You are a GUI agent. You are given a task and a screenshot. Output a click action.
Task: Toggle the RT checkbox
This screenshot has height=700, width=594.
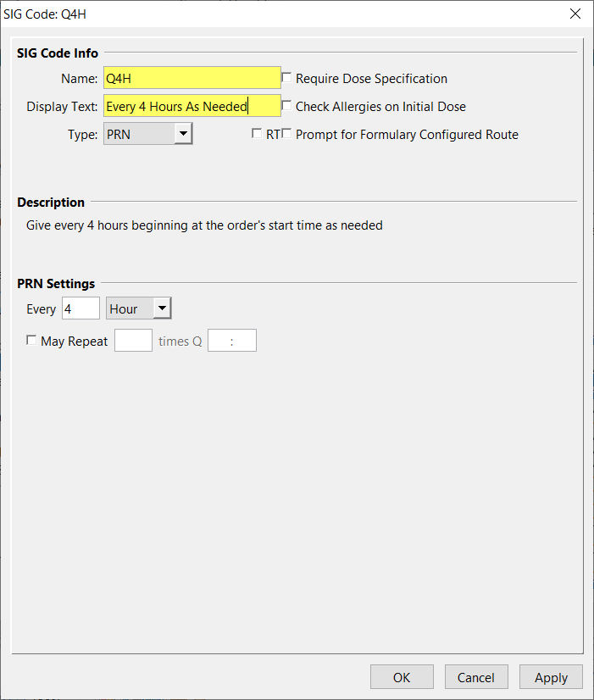click(258, 134)
